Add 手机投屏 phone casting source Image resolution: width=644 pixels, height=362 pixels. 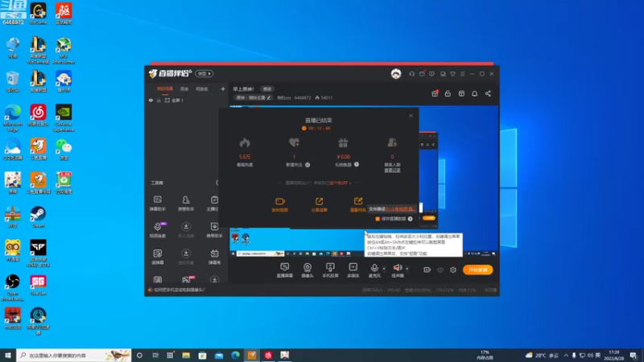pyautogui.click(x=330, y=270)
